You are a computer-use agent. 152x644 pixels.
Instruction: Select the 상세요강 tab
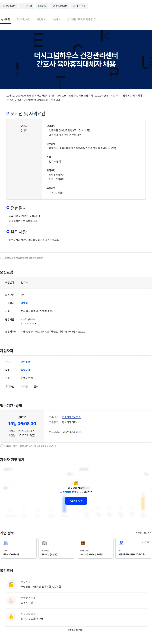[6, 20]
